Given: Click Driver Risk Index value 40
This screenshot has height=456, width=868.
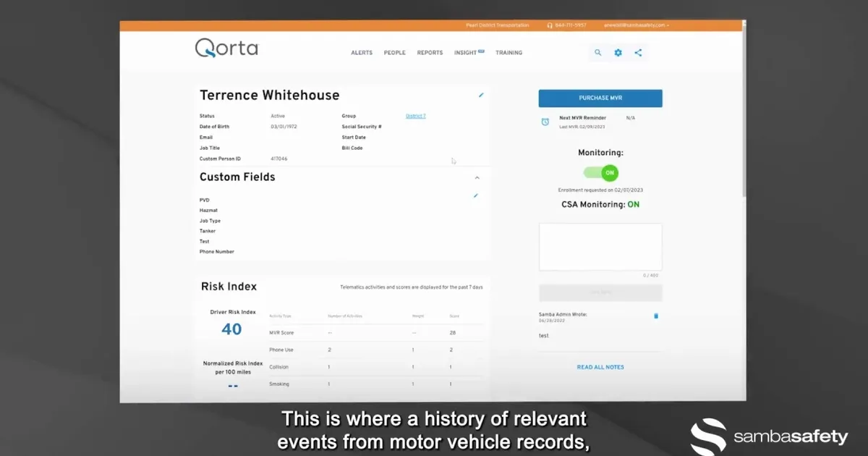Looking at the screenshot, I should click(231, 329).
